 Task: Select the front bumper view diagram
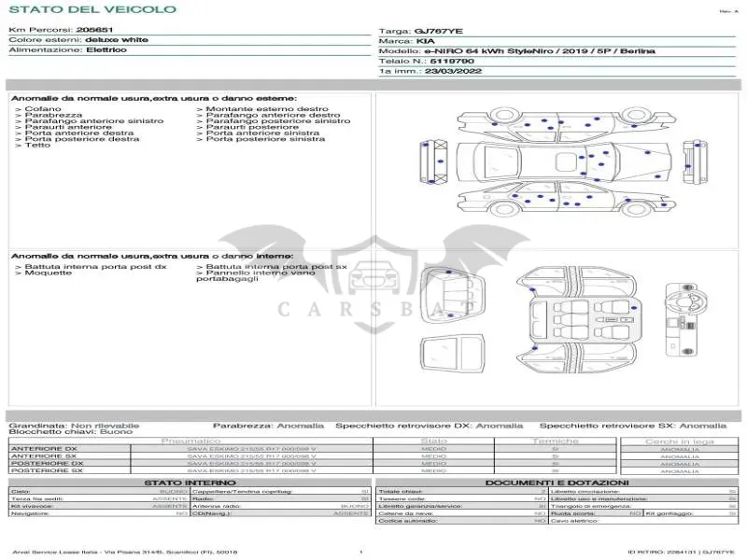(x=434, y=161)
